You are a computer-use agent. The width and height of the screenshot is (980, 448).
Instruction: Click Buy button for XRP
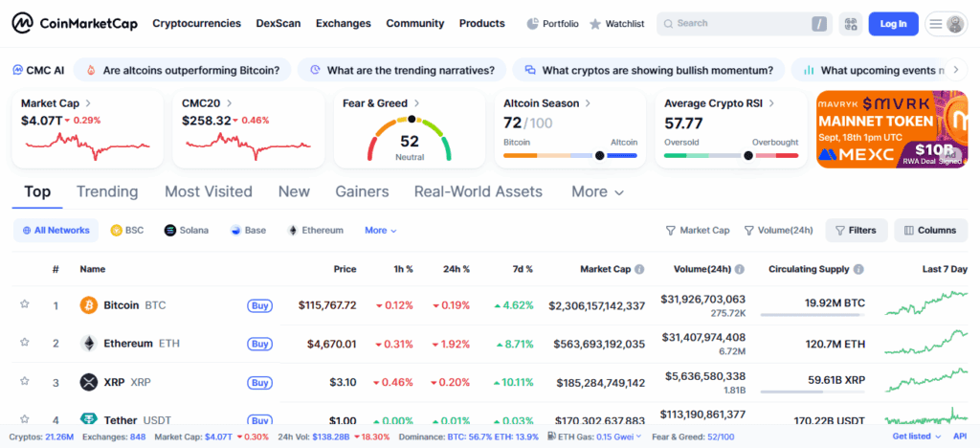pos(260,382)
